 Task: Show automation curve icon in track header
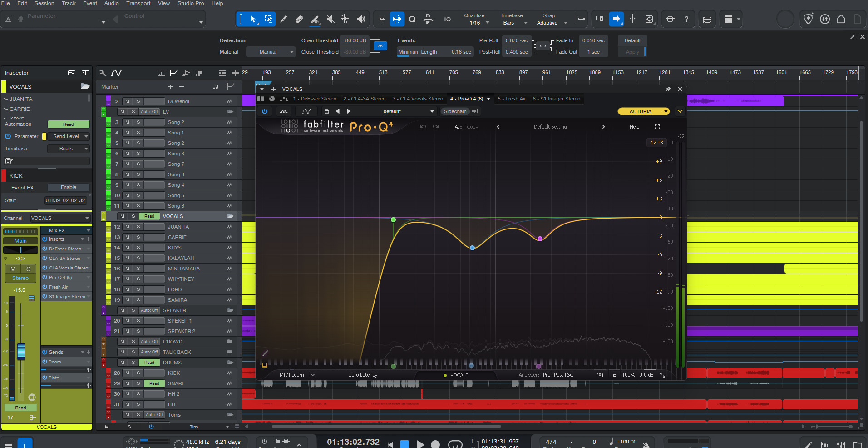point(117,73)
